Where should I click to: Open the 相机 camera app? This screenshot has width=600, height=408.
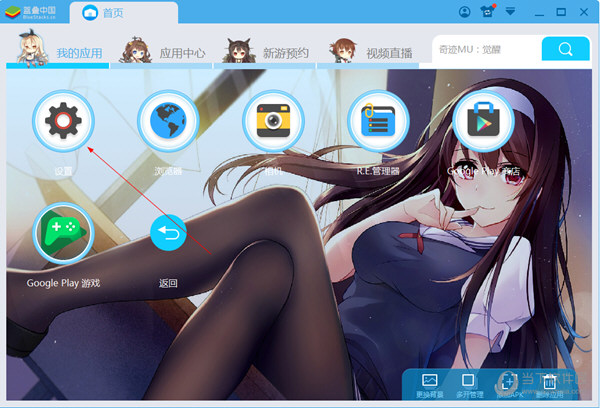273,121
